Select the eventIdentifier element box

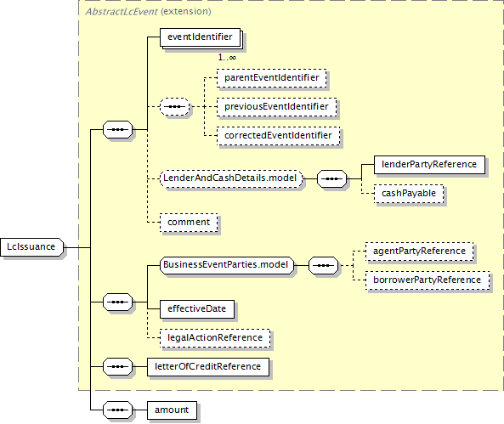tap(201, 37)
